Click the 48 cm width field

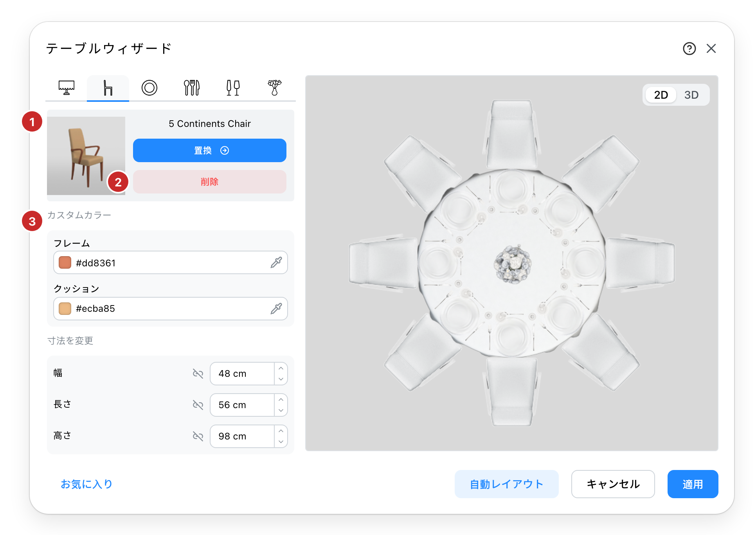[x=242, y=374]
